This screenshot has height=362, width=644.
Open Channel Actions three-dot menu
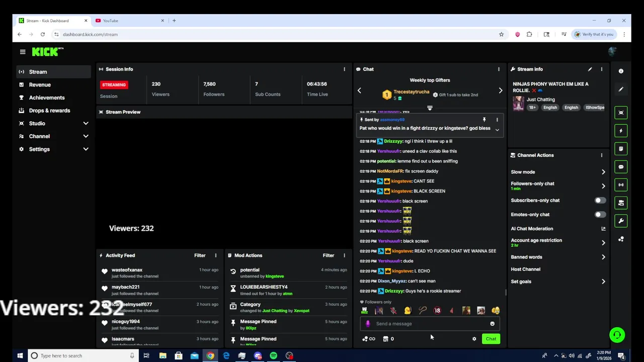pyautogui.click(x=601, y=155)
